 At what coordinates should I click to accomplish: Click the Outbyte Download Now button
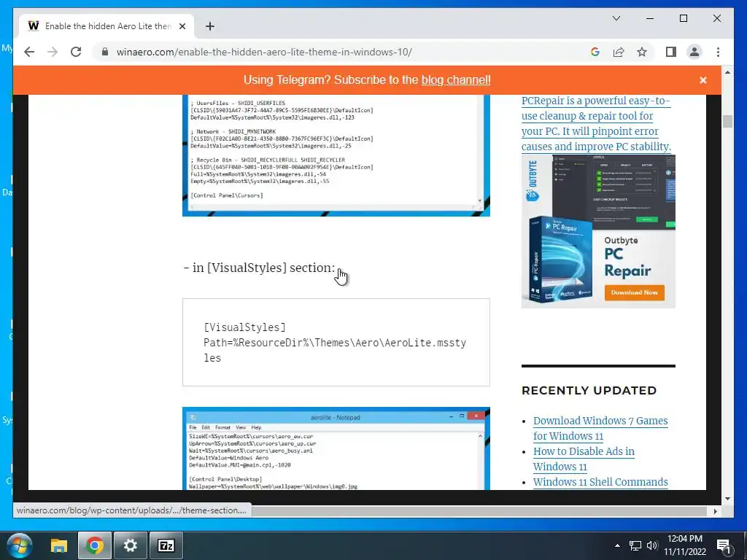pos(634,292)
